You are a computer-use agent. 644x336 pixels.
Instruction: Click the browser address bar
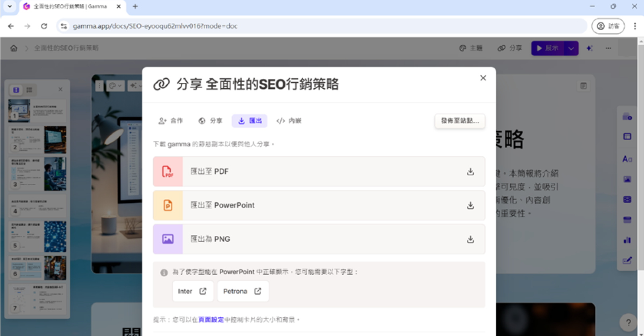pyautogui.click(x=322, y=26)
